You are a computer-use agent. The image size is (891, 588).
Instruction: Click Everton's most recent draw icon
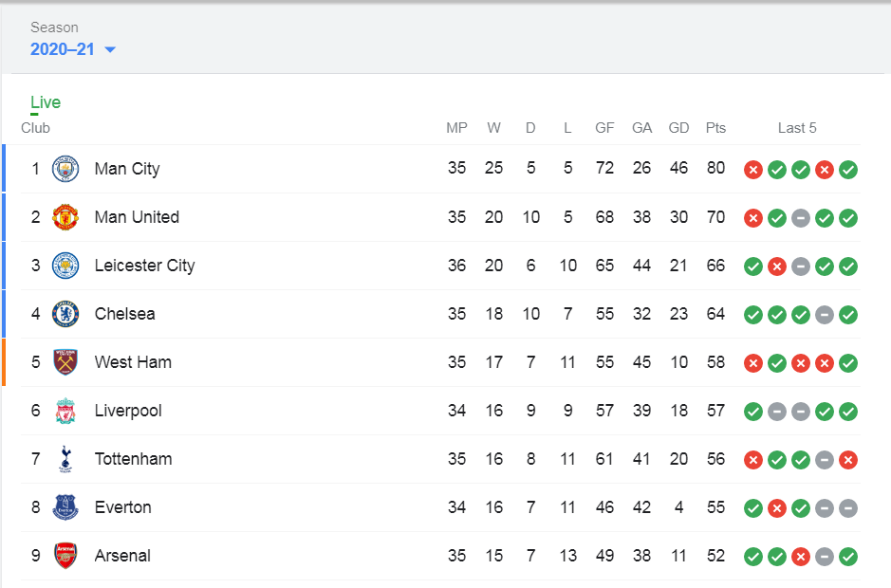tap(848, 508)
